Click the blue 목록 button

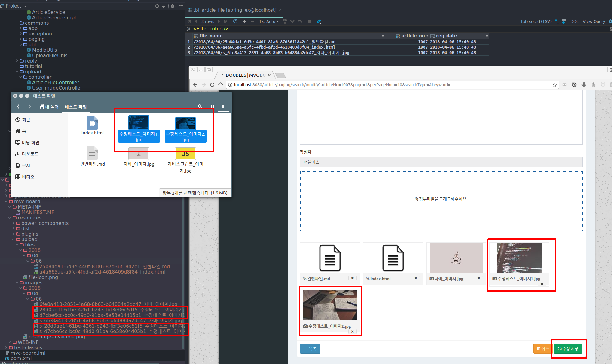tap(310, 349)
